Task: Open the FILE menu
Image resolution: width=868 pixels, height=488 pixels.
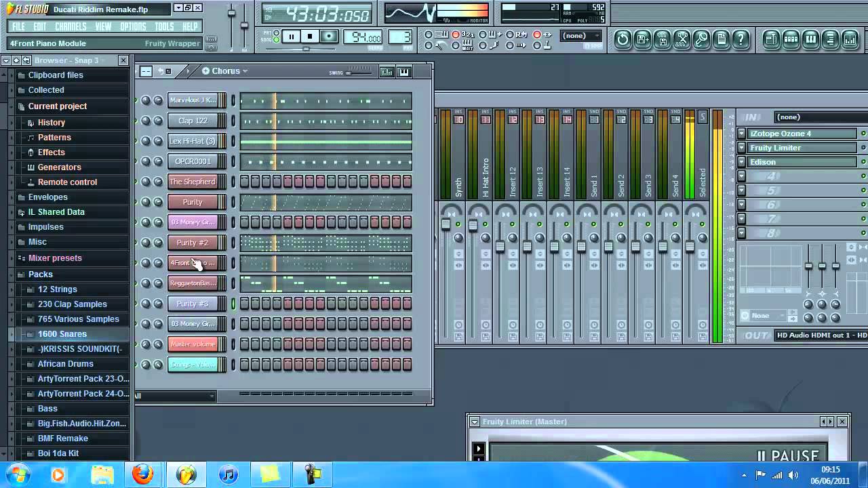Action: click(x=18, y=26)
